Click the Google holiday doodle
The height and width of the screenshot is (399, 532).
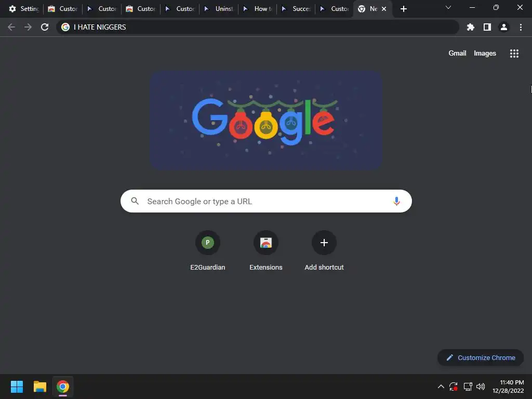pos(266,120)
